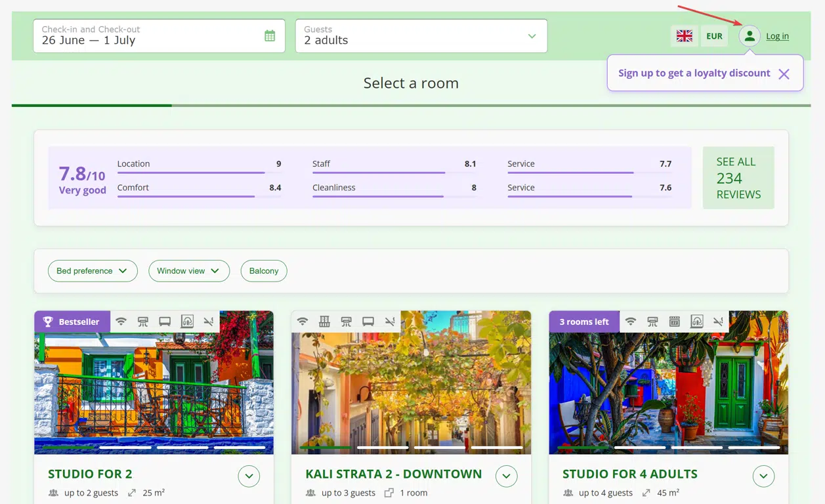Screen dimensions: 825x504
Task: Click the guests icon under Studio for 4 Adults
Action: (x=568, y=493)
